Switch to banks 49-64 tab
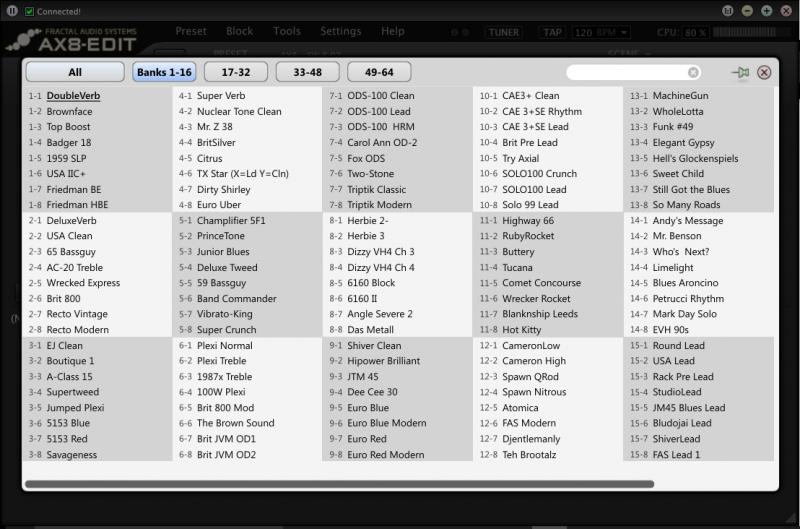 pyautogui.click(x=379, y=72)
